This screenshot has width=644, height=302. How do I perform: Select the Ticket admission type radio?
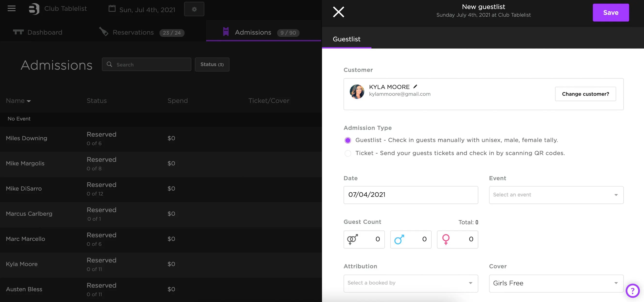[348, 153]
